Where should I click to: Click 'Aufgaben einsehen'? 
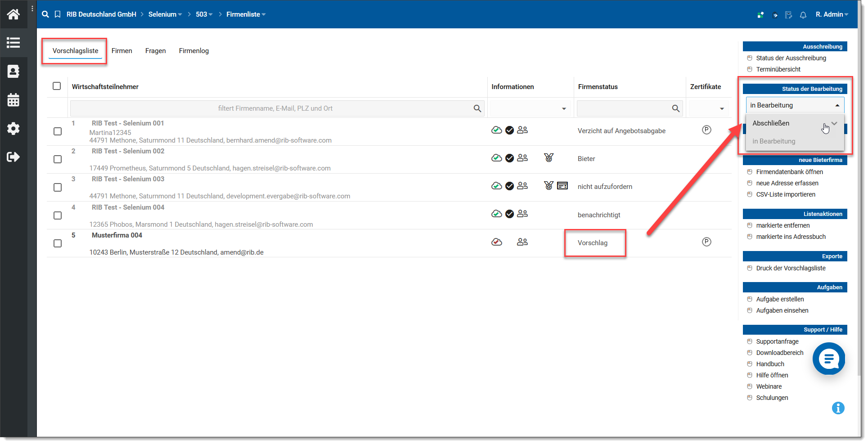click(783, 310)
